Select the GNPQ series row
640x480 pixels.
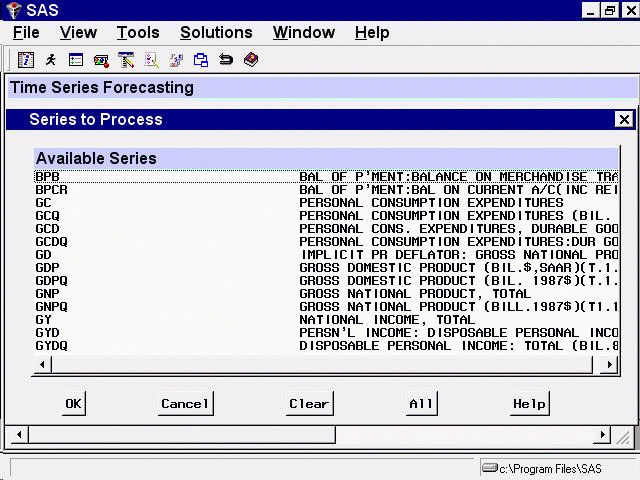click(x=326, y=307)
